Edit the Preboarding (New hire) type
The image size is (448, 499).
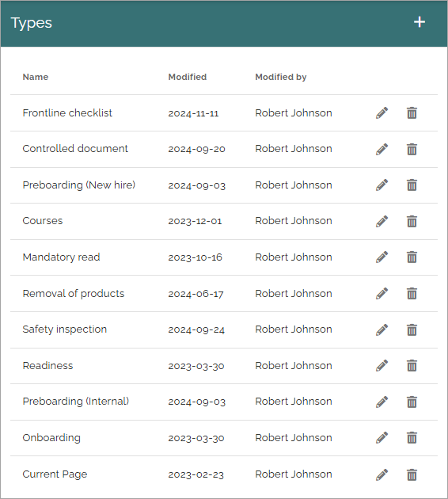tap(382, 185)
